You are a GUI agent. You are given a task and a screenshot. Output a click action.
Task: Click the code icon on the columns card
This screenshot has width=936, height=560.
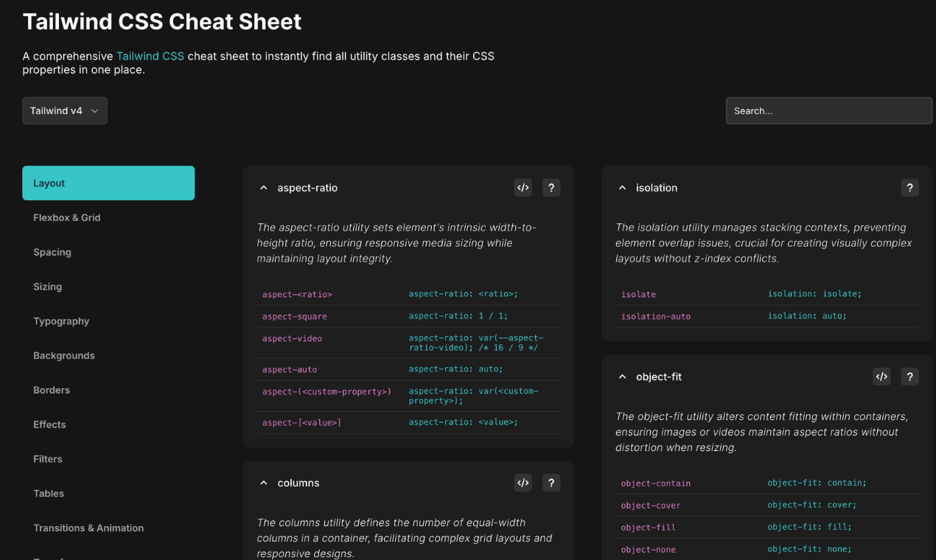[x=523, y=483]
